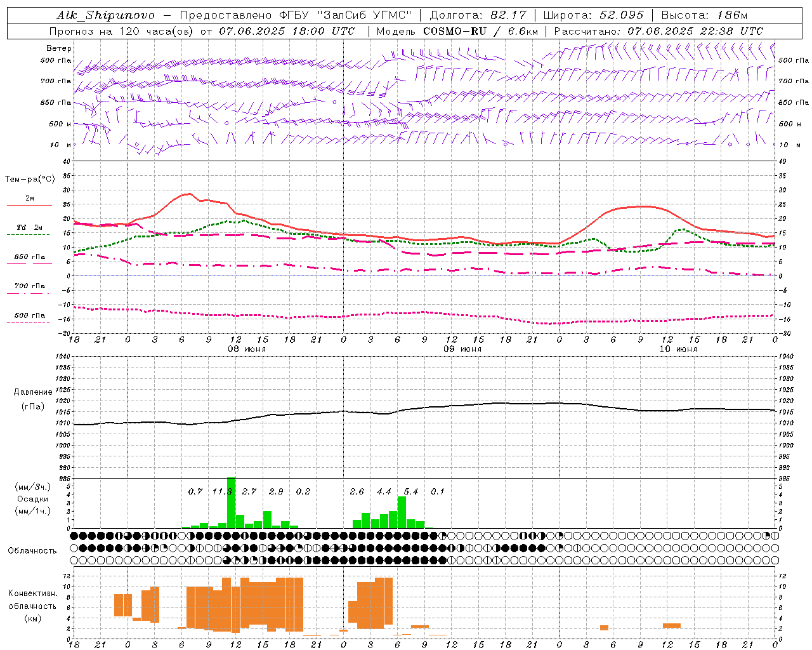Click the 11.3 precipitation total

pos(222,492)
